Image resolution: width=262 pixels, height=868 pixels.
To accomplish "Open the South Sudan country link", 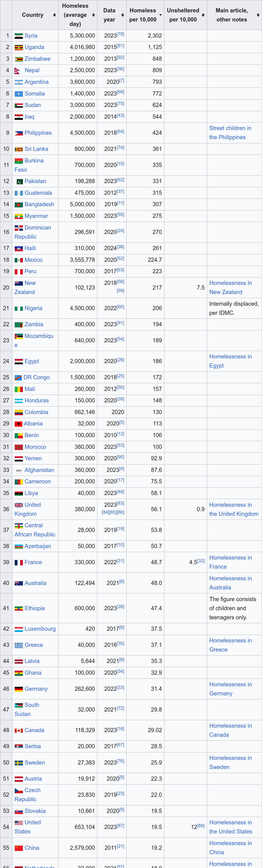I will pyautogui.click(x=27, y=709).
